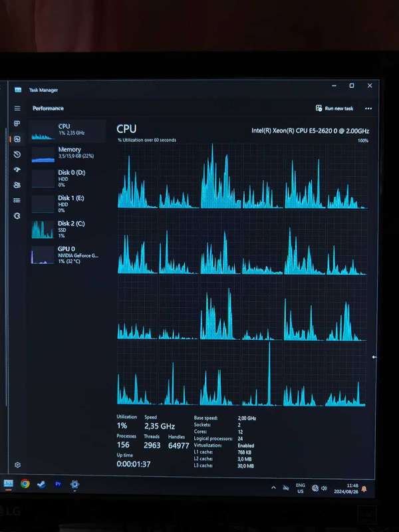Select the Performance page icon in sidebar
The height and width of the screenshot is (532, 399).
pos(17,139)
